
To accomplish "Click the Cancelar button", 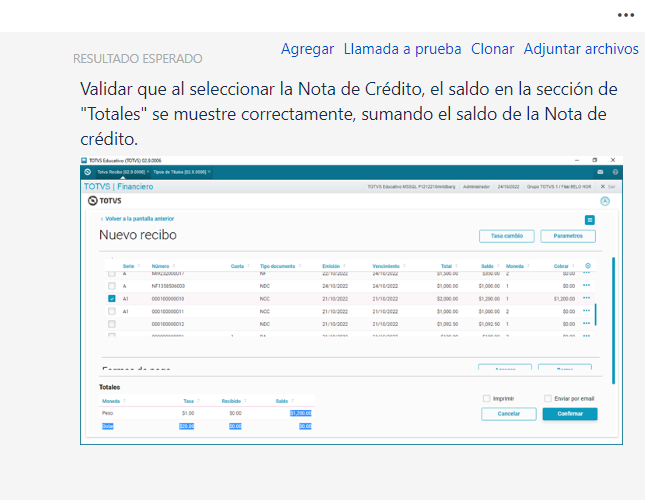I will pyautogui.click(x=509, y=414).
